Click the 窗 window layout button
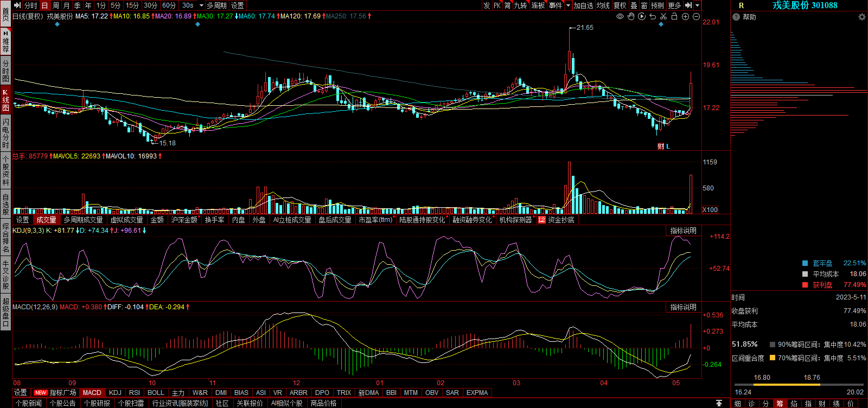This screenshot has height=408, width=868. click(644, 5)
